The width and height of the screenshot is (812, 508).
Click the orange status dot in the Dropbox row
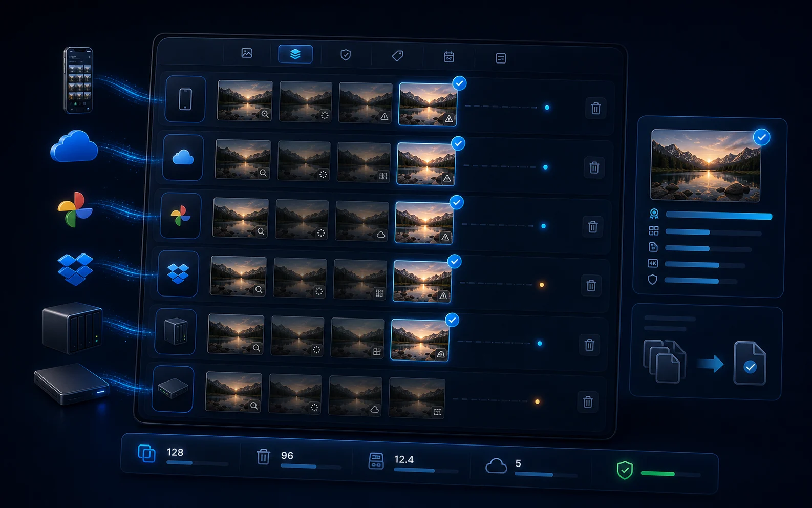pyautogui.click(x=542, y=285)
